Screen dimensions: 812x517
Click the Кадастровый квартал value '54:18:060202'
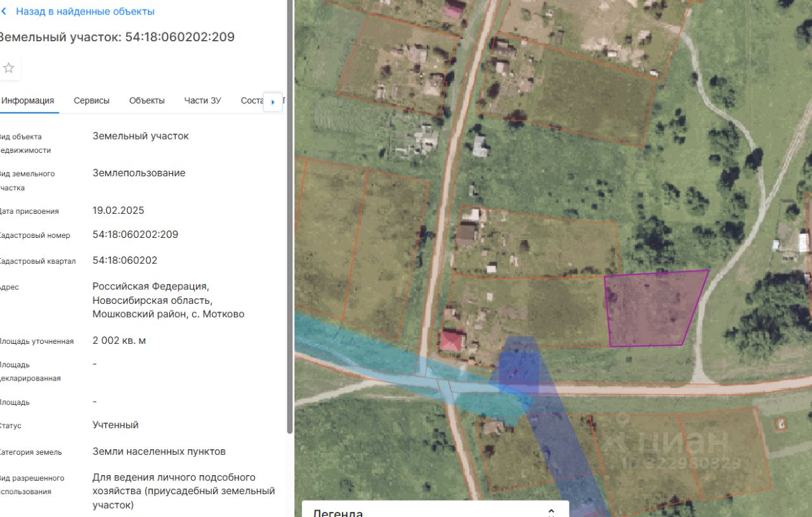click(x=125, y=260)
